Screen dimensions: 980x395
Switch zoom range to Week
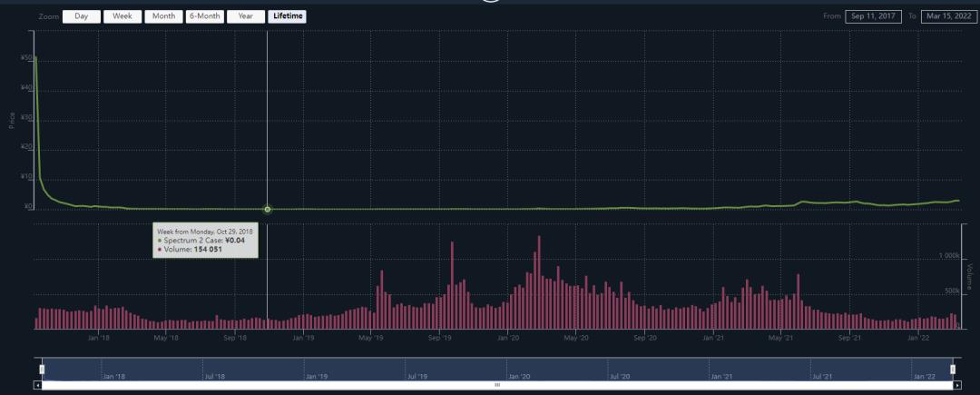(122, 16)
